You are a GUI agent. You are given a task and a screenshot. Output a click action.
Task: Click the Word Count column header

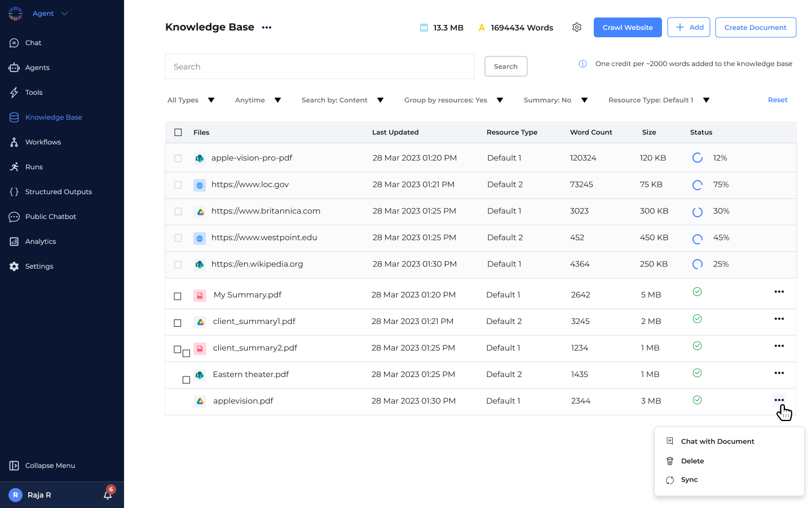(591, 132)
